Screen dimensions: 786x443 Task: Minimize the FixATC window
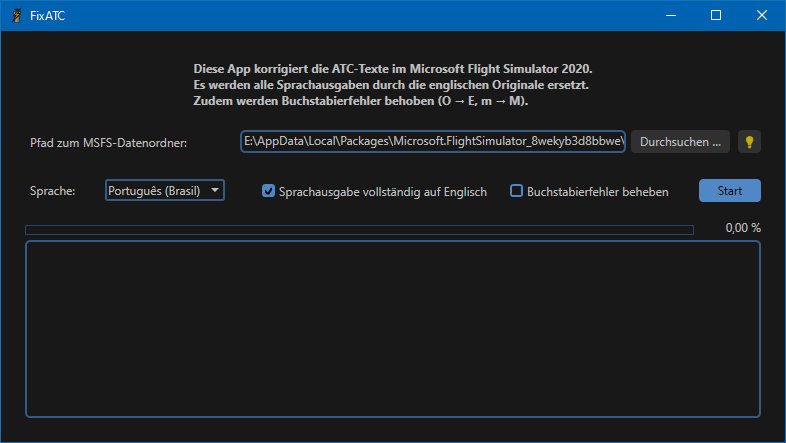point(671,16)
